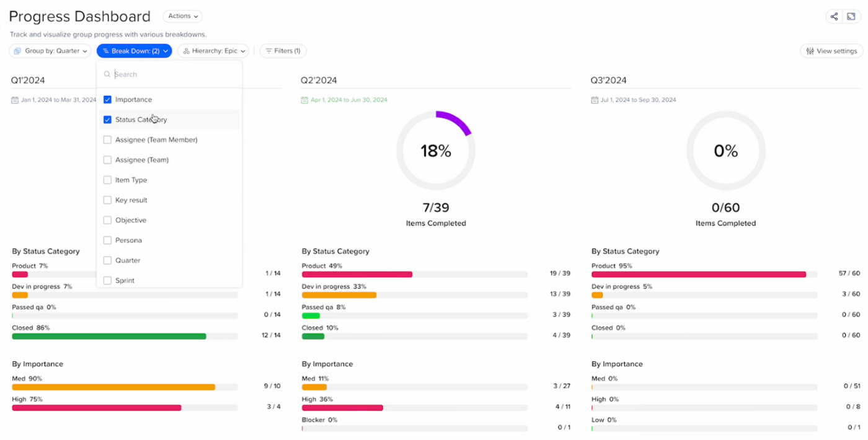Click the Q3'2024 calendar date icon
868x440 pixels.
click(595, 100)
